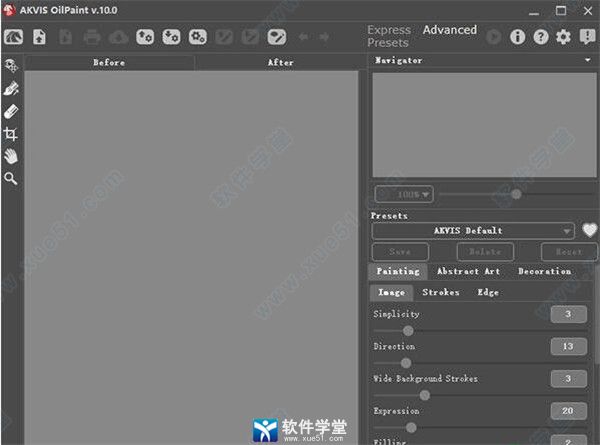Edit the Expression value 20 field
This screenshot has width=600, height=445.
click(569, 411)
